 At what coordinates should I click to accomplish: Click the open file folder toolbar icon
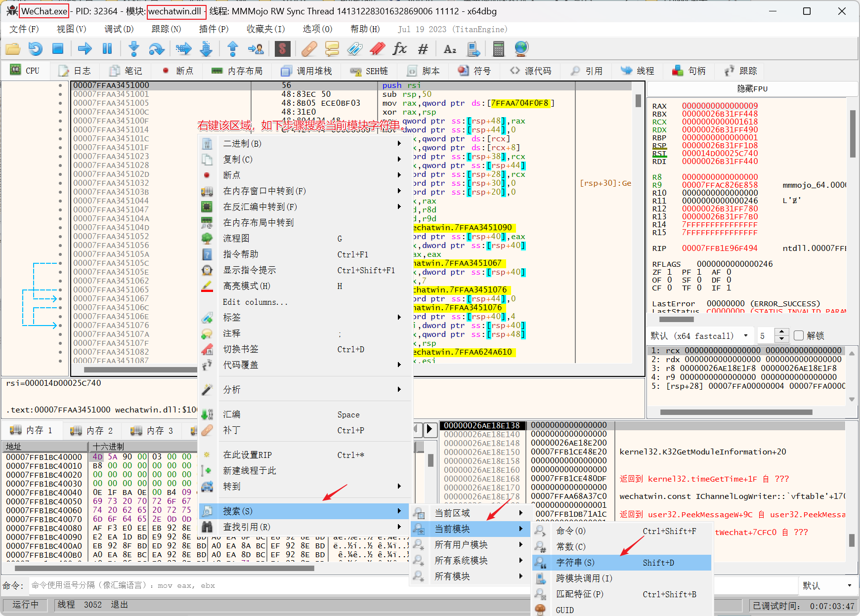[x=12, y=49]
